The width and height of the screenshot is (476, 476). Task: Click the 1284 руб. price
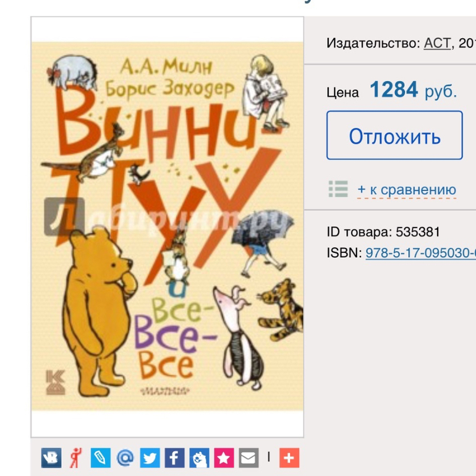413,90
